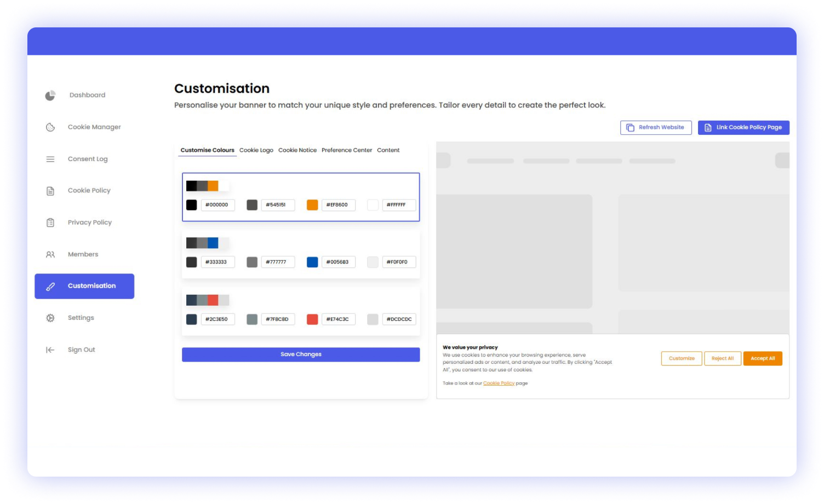Open the Cookie Policy link in banner
Image resolution: width=824 pixels, height=504 pixels.
[x=499, y=383]
